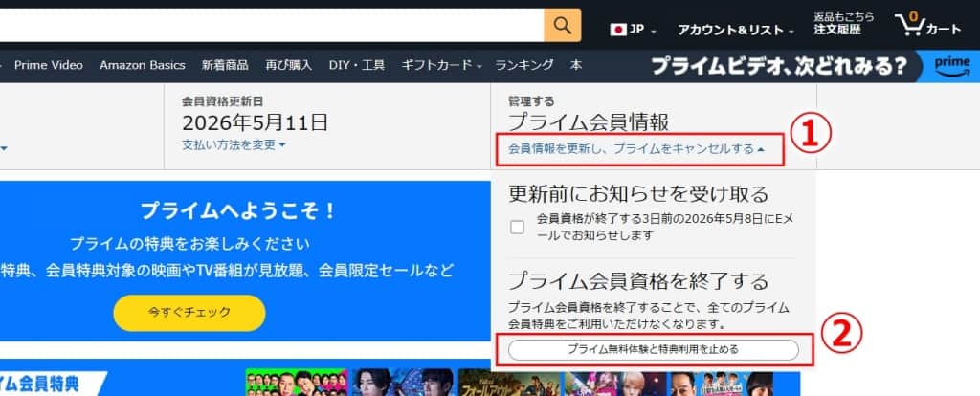Click inside the search input field
The width and height of the screenshot is (980, 396).
coord(272,26)
